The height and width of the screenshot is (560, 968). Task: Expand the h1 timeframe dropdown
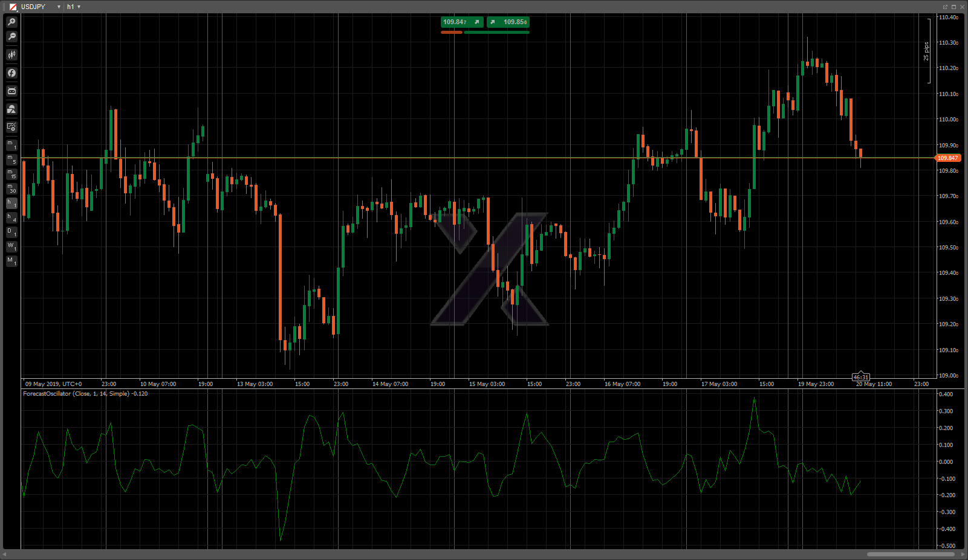[x=79, y=7]
